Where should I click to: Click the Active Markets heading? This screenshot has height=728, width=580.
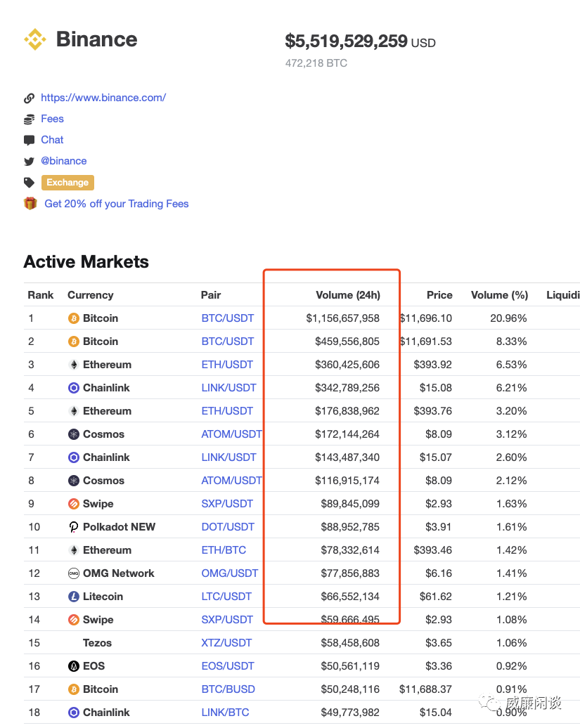click(x=86, y=262)
